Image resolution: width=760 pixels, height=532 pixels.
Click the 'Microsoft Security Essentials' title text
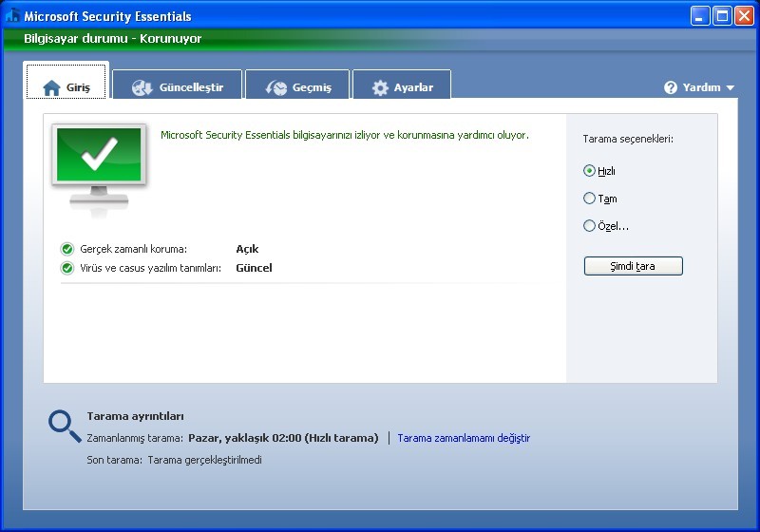[x=107, y=16]
